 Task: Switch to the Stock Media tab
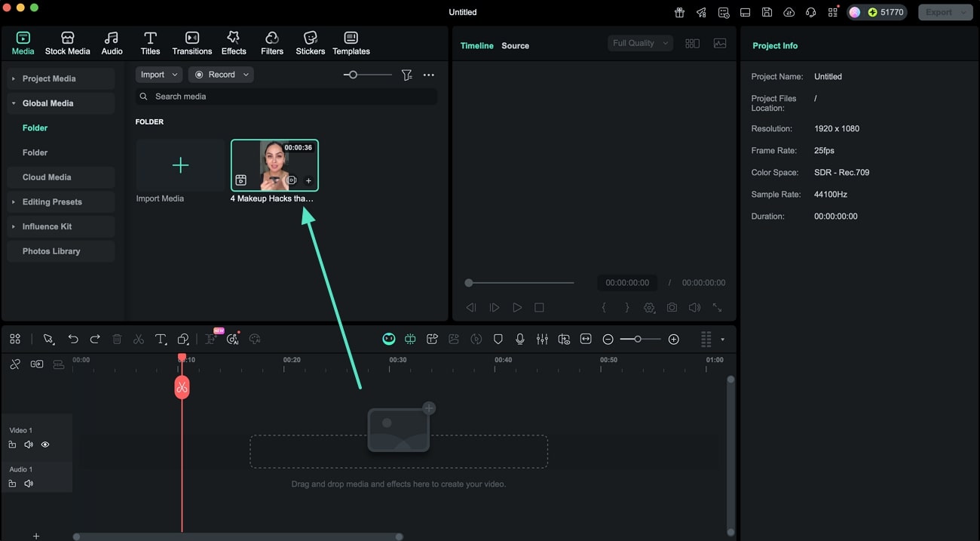(x=67, y=41)
